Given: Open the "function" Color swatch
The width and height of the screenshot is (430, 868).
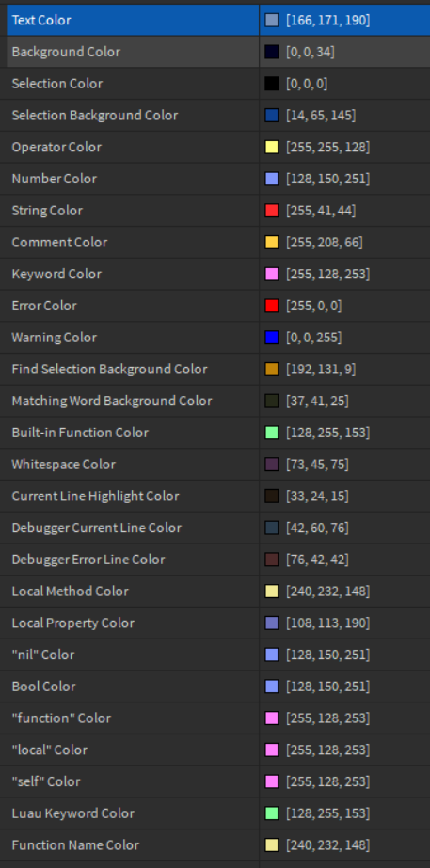Looking at the screenshot, I should click(272, 718).
